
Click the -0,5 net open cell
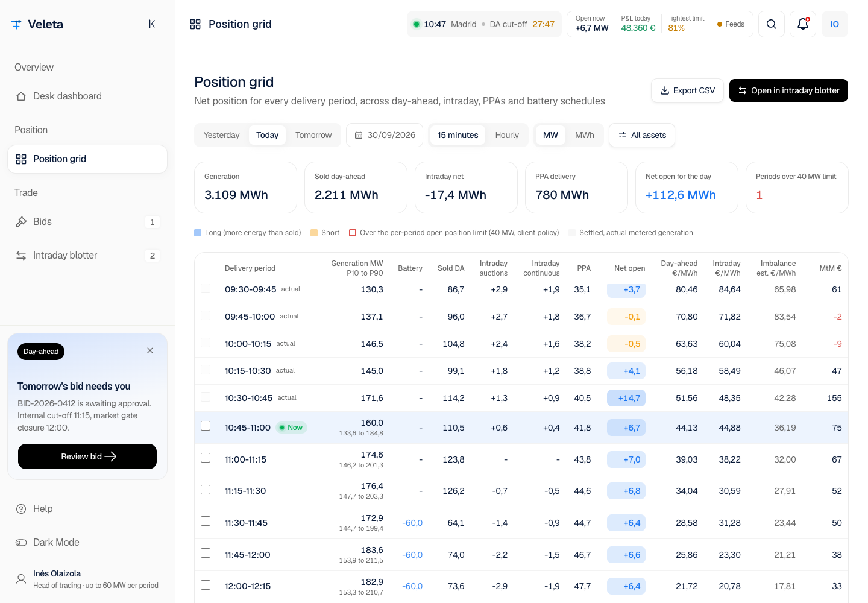coord(626,344)
